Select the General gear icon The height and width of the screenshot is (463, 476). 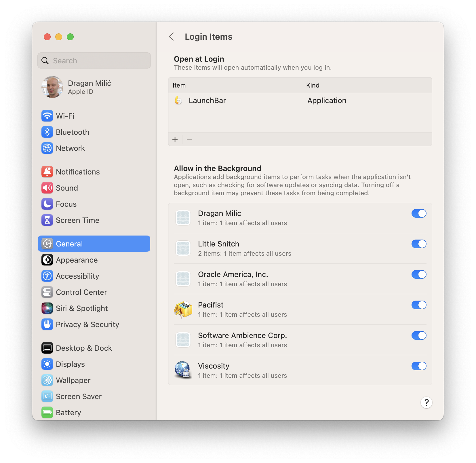tap(47, 244)
